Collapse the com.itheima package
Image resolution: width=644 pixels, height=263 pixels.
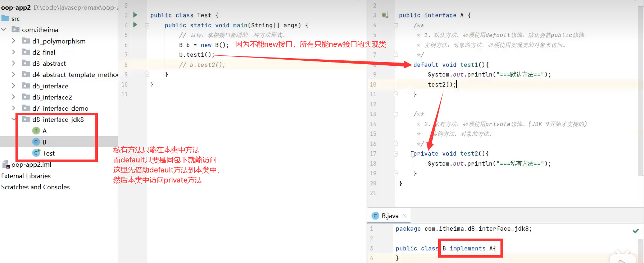[x=4, y=29]
